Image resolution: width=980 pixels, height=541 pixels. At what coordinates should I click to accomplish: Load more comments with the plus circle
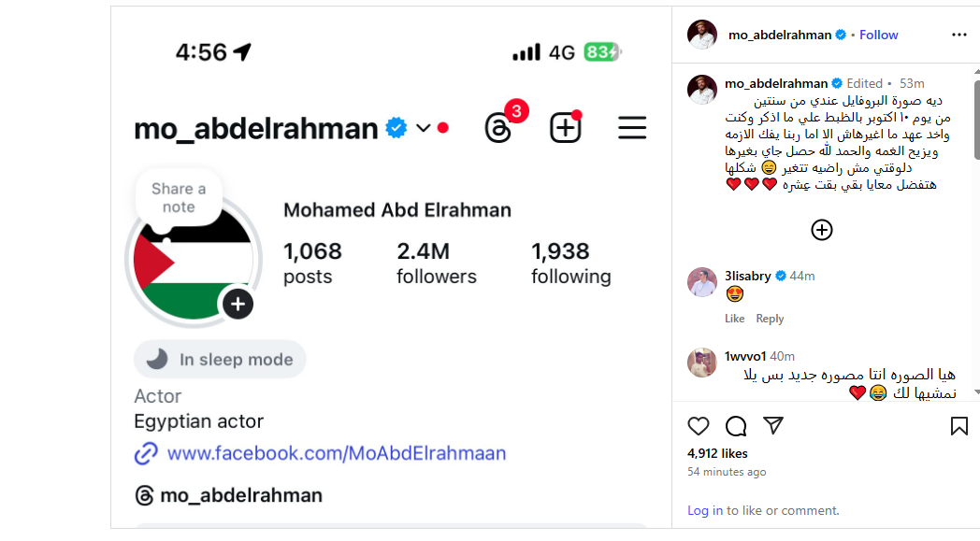pos(821,229)
